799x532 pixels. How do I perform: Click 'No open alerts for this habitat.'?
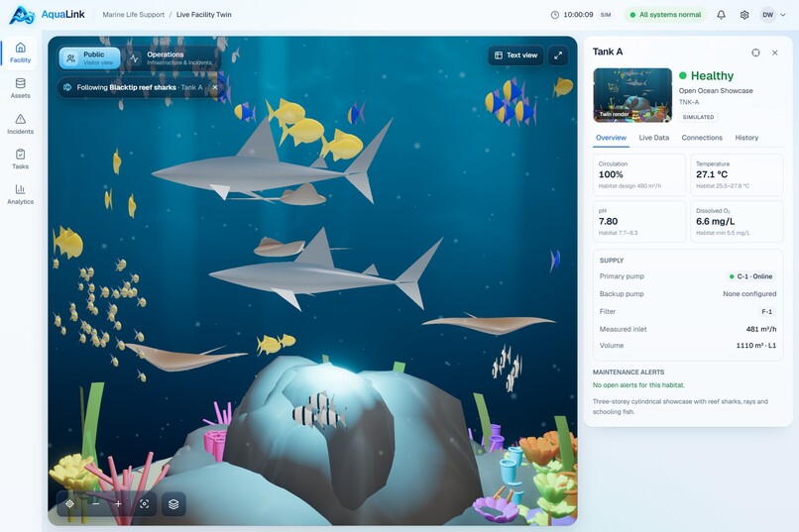pyautogui.click(x=638, y=385)
